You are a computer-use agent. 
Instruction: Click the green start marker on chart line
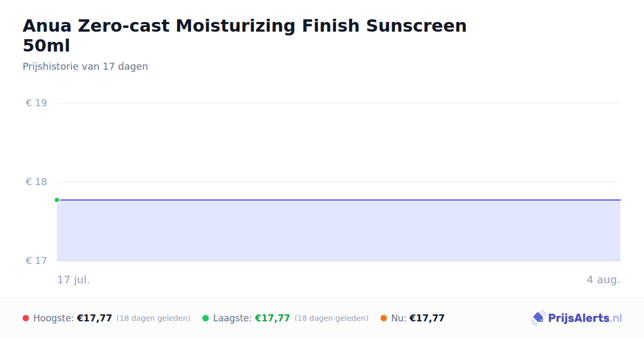tap(57, 200)
